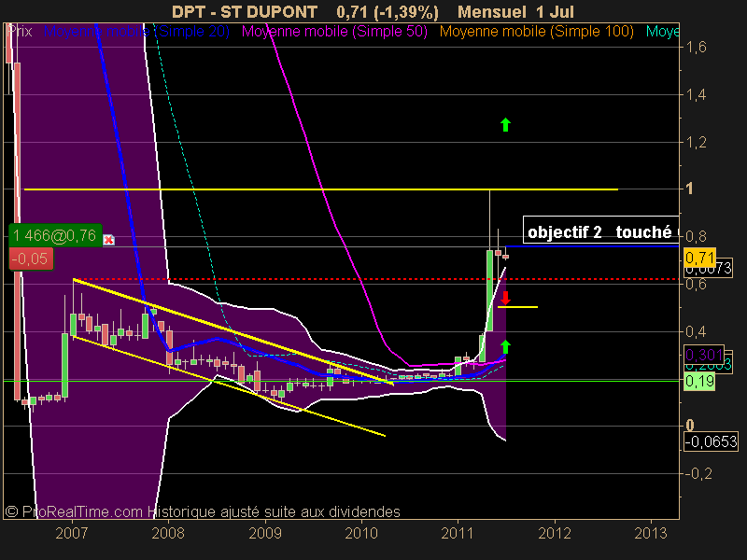The image size is (747, 560).
Task: Select the short yellow line beside the red arrow
Action: click(518, 307)
